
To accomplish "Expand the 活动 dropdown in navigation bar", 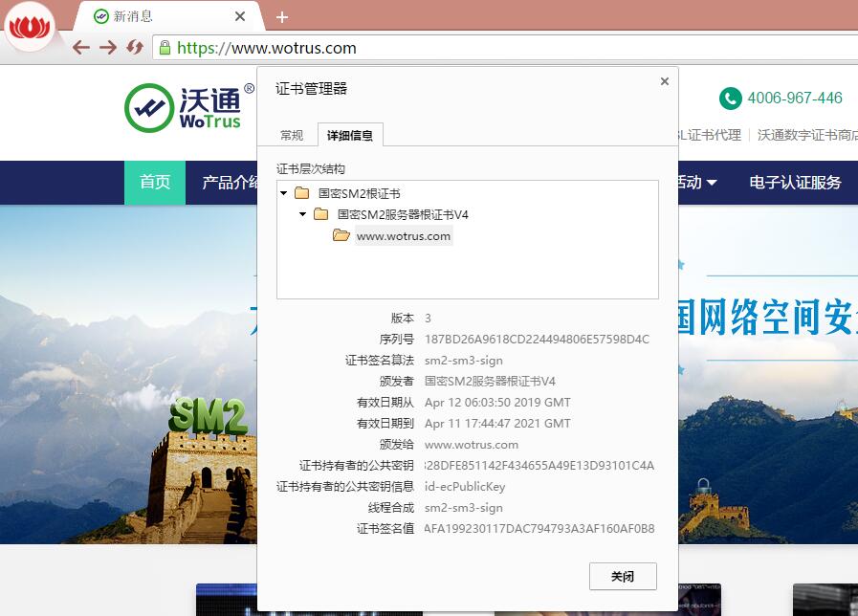I will [x=698, y=183].
